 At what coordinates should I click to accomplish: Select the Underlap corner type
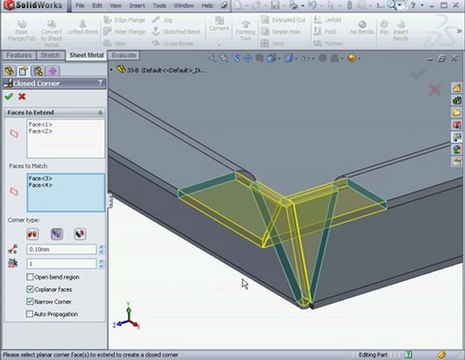point(80,234)
